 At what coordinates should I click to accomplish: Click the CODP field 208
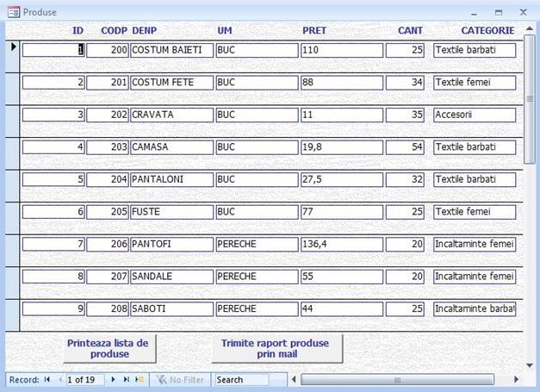(108, 309)
